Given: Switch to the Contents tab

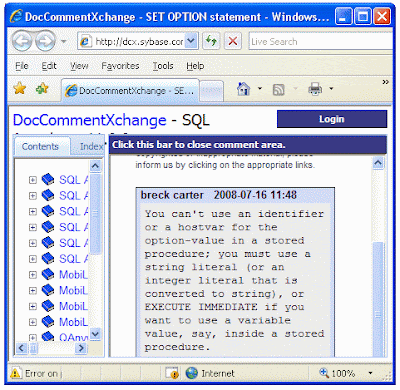Looking at the screenshot, I should [x=40, y=147].
